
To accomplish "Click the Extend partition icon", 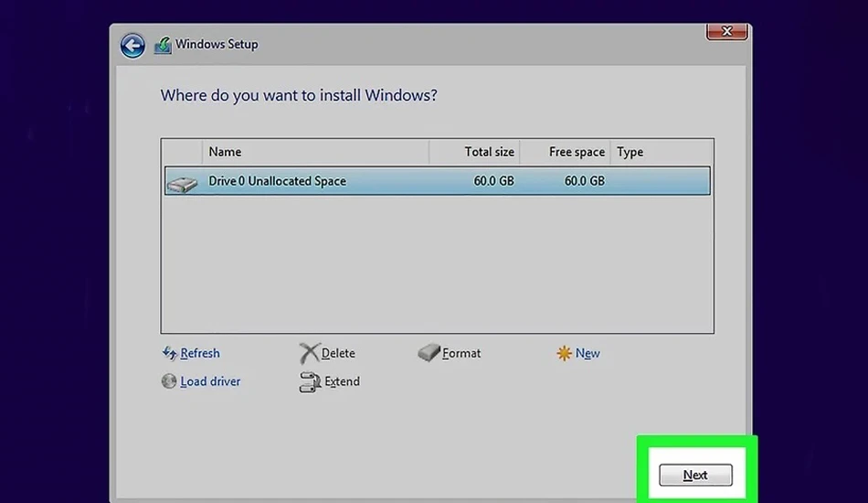I will coord(310,381).
